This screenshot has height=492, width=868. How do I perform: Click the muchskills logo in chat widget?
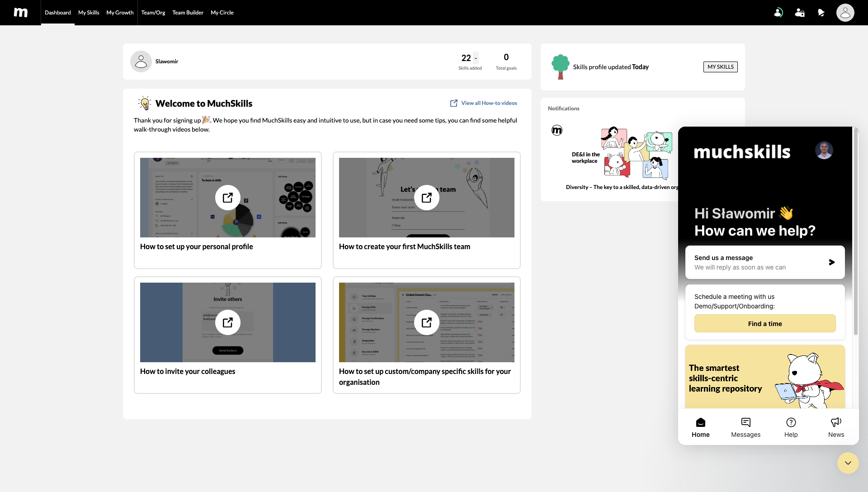click(x=742, y=152)
